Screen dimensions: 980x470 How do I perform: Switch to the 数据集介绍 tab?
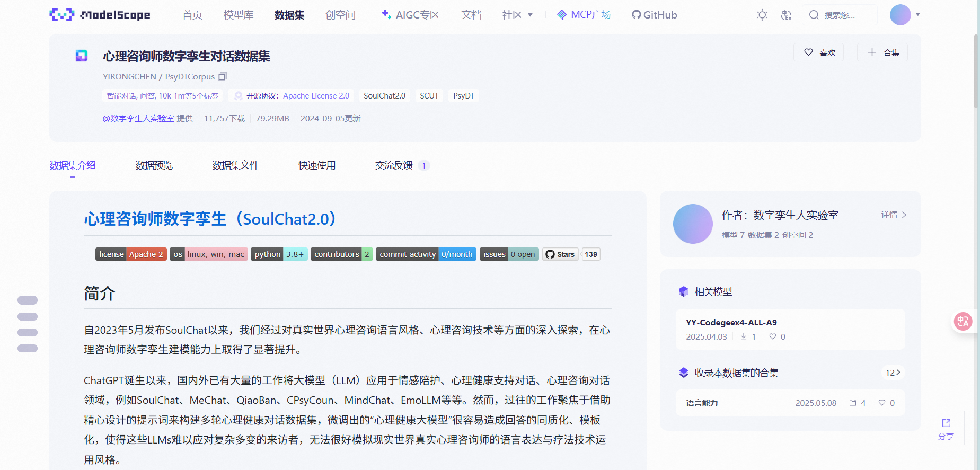click(73, 165)
